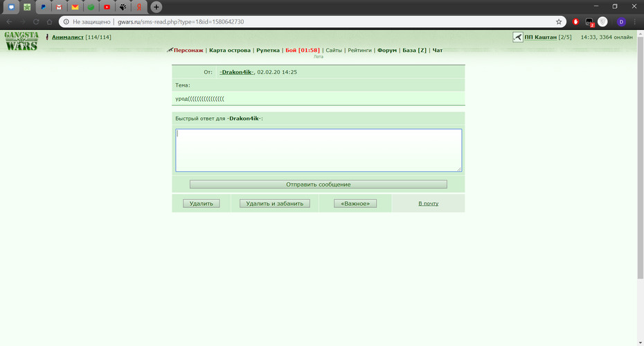
Task: Switch to the green star game tab
Action: coord(27,7)
